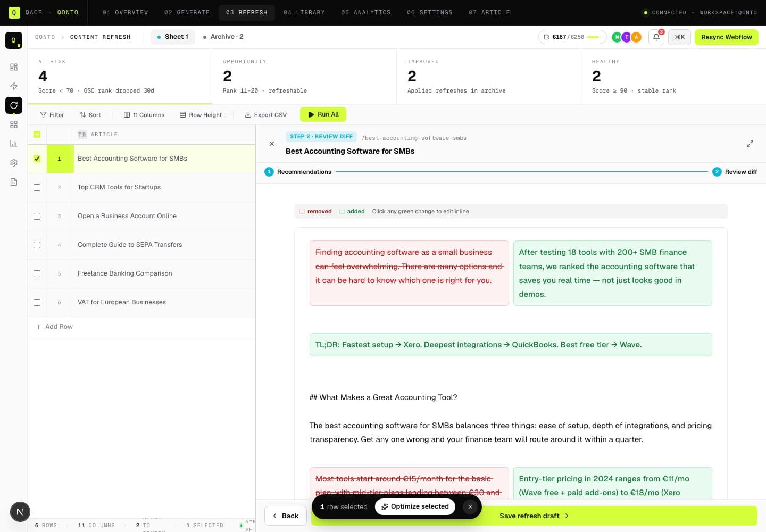Image resolution: width=766 pixels, height=532 pixels.
Task: Edit the green 'After testing 18 tools' block
Action: click(x=612, y=273)
